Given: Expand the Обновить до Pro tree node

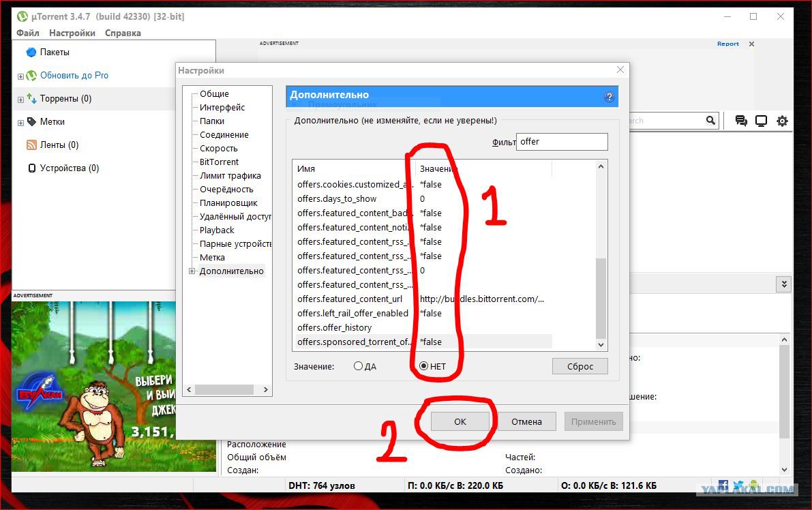Looking at the screenshot, I should (20, 76).
